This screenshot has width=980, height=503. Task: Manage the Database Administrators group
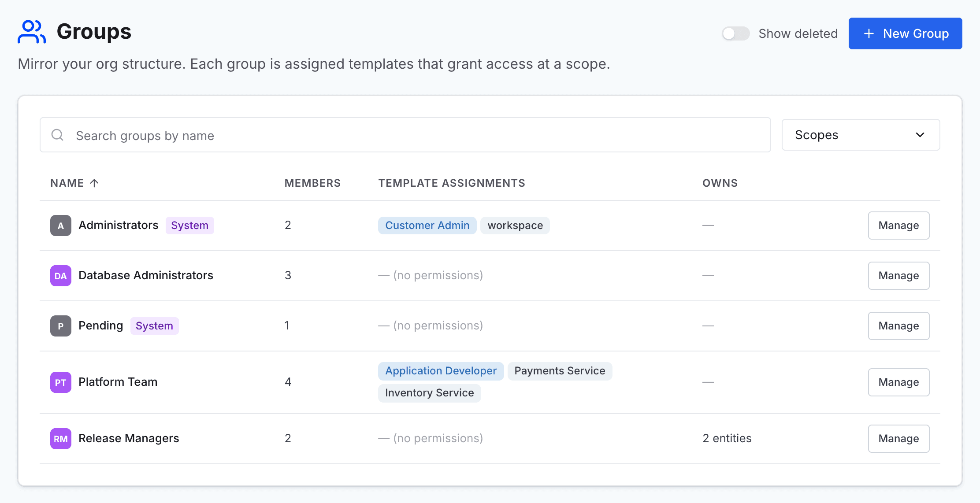point(898,276)
